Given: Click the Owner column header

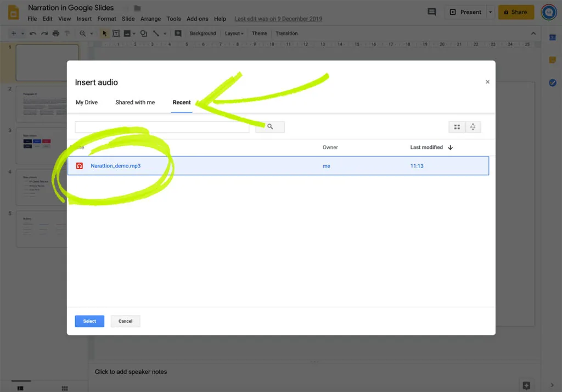Looking at the screenshot, I should (330, 147).
